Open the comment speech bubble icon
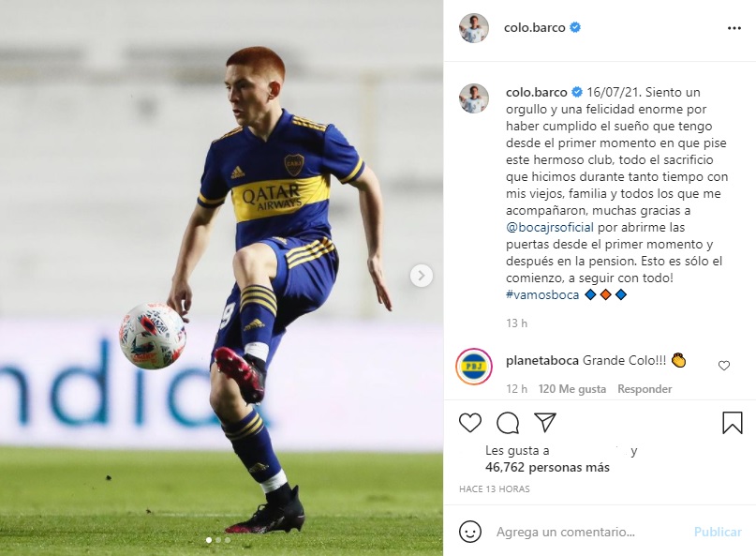This screenshot has height=556, width=756. pyautogui.click(x=508, y=423)
